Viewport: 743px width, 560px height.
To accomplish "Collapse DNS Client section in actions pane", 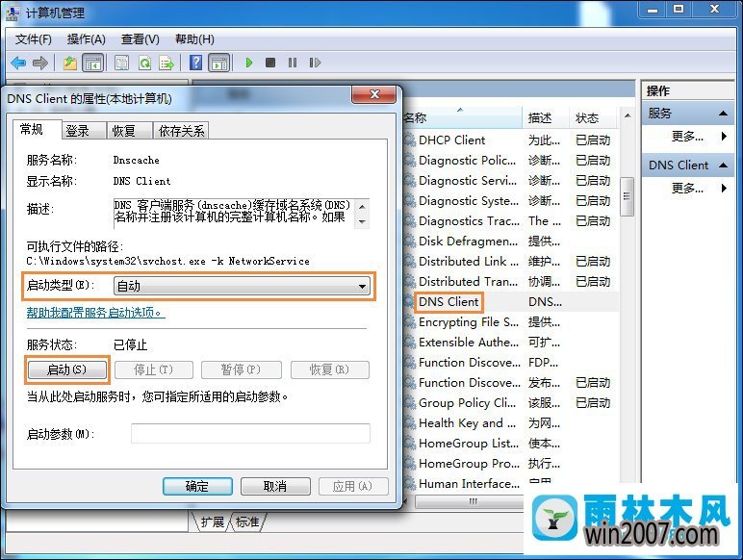I will [x=723, y=165].
